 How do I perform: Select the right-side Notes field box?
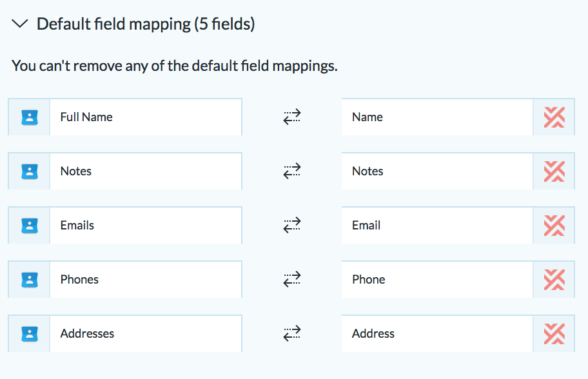(437, 171)
